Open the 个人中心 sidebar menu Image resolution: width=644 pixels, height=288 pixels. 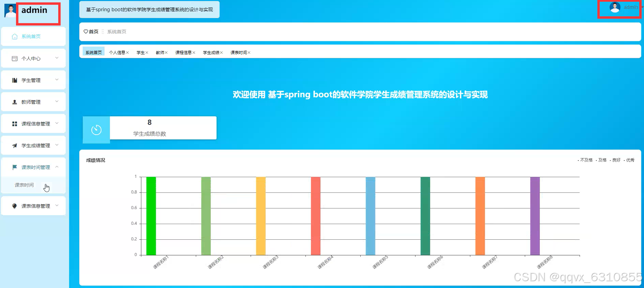click(33, 58)
